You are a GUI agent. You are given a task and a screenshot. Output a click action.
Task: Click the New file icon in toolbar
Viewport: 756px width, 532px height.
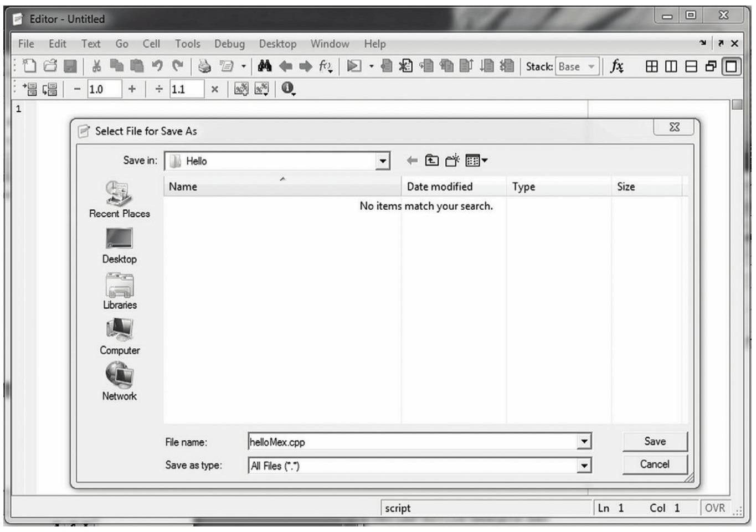pos(30,66)
